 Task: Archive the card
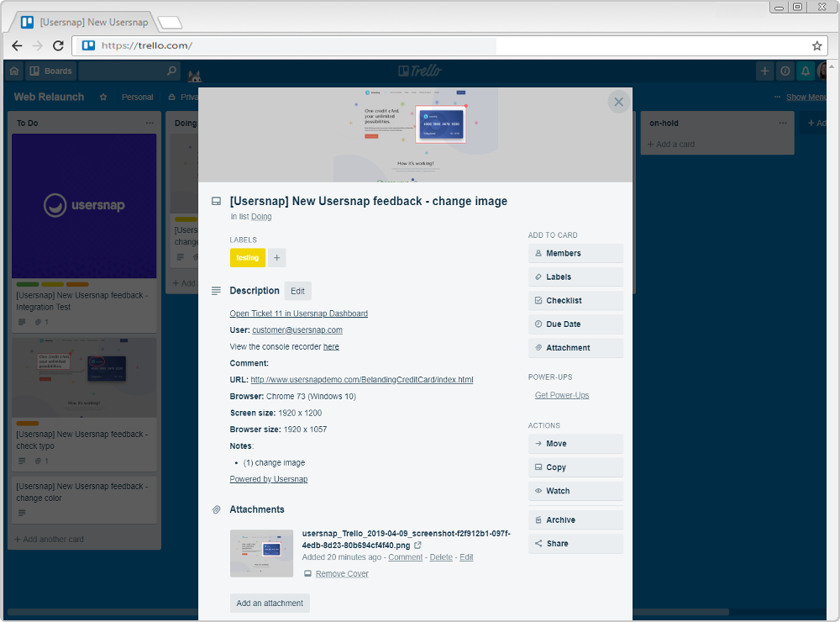coord(575,519)
